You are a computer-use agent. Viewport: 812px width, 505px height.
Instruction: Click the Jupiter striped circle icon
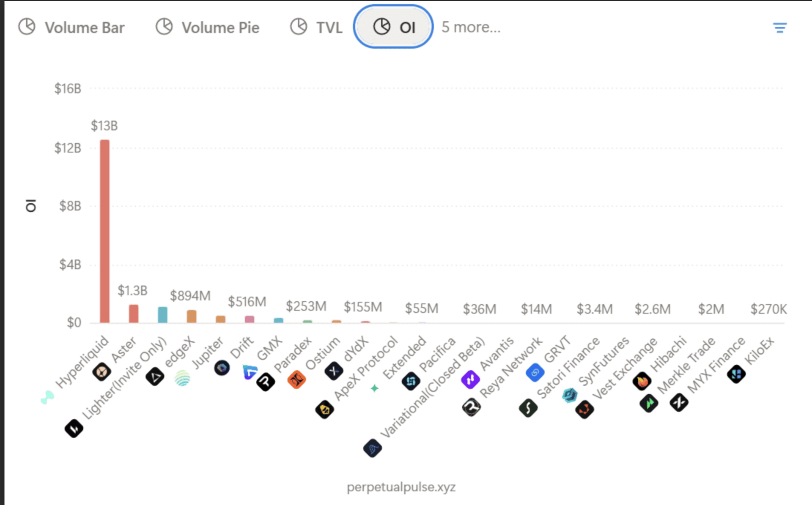point(183,378)
